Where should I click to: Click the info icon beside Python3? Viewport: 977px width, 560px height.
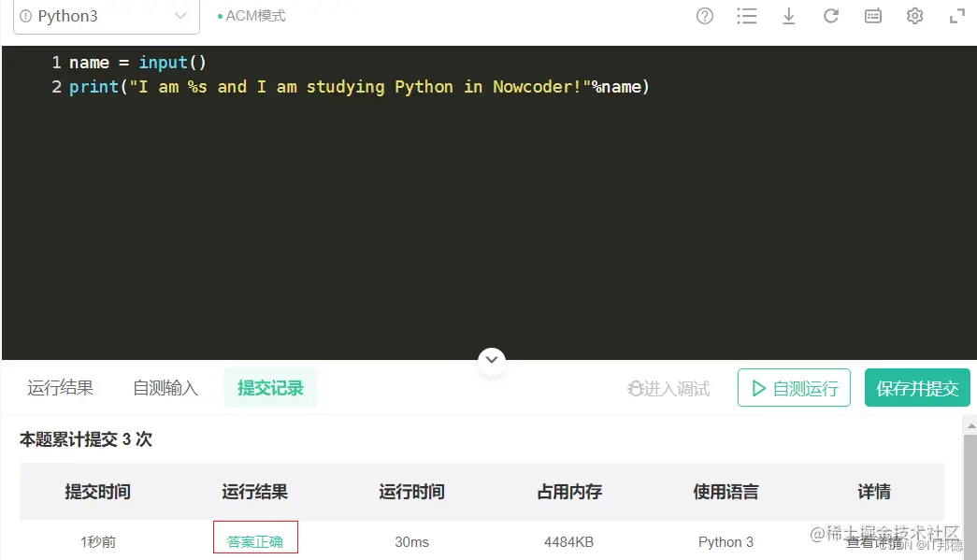click(25, 16)
